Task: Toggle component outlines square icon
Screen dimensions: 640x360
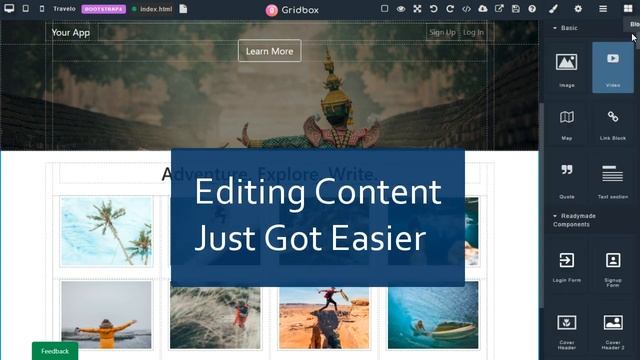Action: [384, 9]
